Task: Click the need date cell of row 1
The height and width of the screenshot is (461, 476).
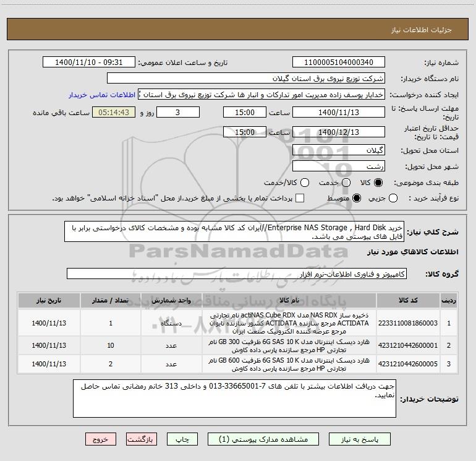Action: click(x=49, y=323)
